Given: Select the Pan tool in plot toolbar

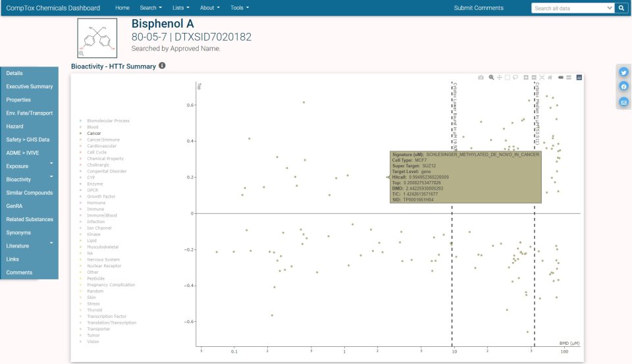Looking at the screenshot, I should click(499, 78).
